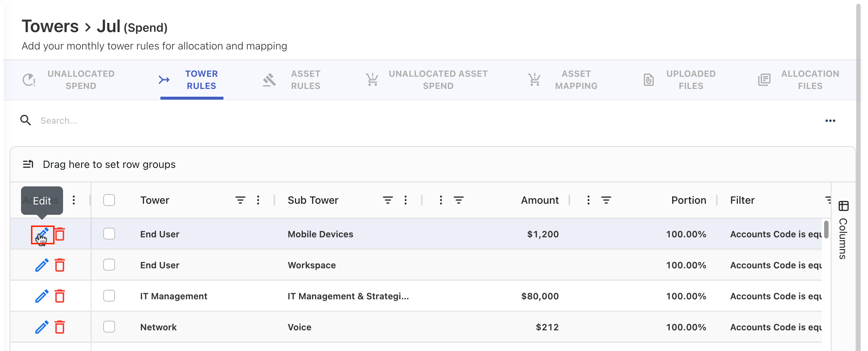
Task: Open the Actions column kebab menu
Action: pyautogui.click(x=74, y=200)
